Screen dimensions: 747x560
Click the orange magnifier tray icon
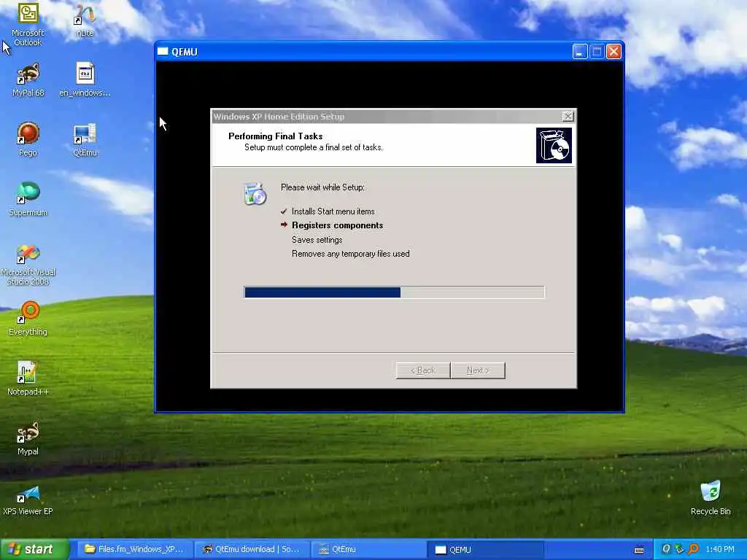tap(693, 549)
